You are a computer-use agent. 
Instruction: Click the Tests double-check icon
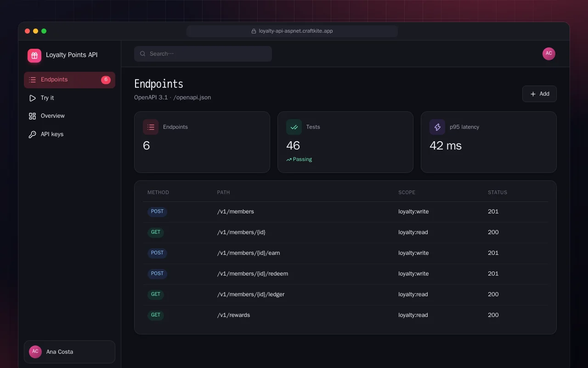pos(294,127)
